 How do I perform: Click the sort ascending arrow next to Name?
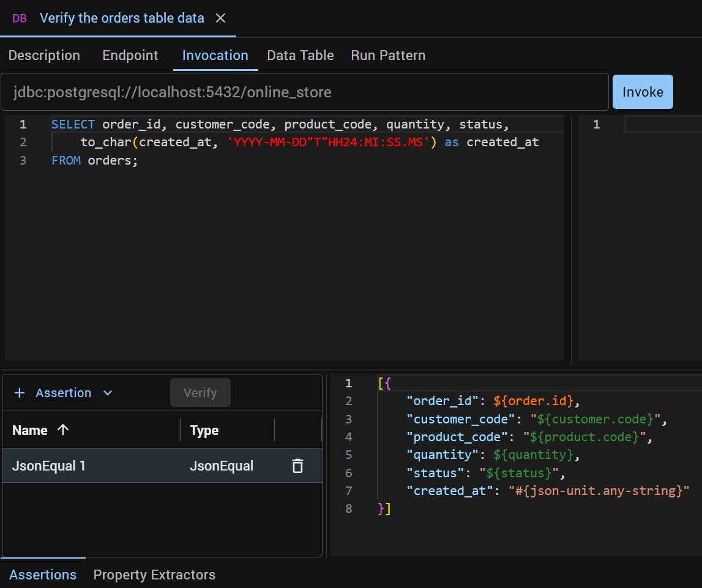63,430
